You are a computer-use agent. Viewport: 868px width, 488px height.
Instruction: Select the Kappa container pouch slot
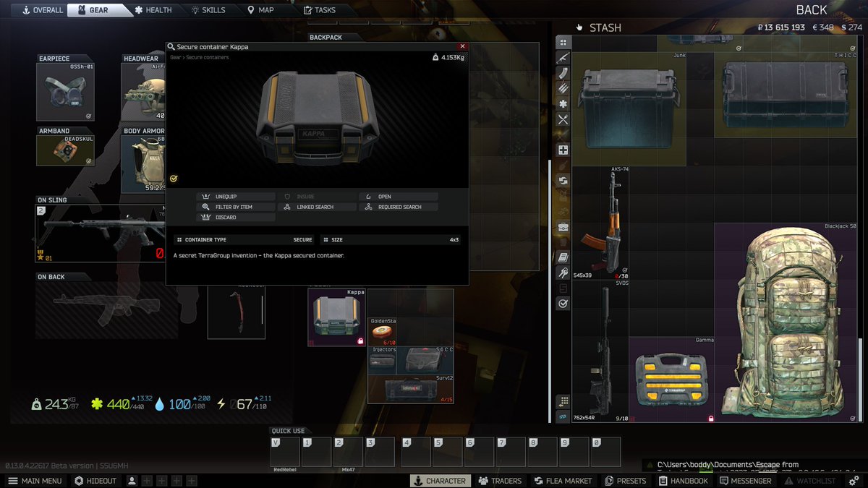336,317
